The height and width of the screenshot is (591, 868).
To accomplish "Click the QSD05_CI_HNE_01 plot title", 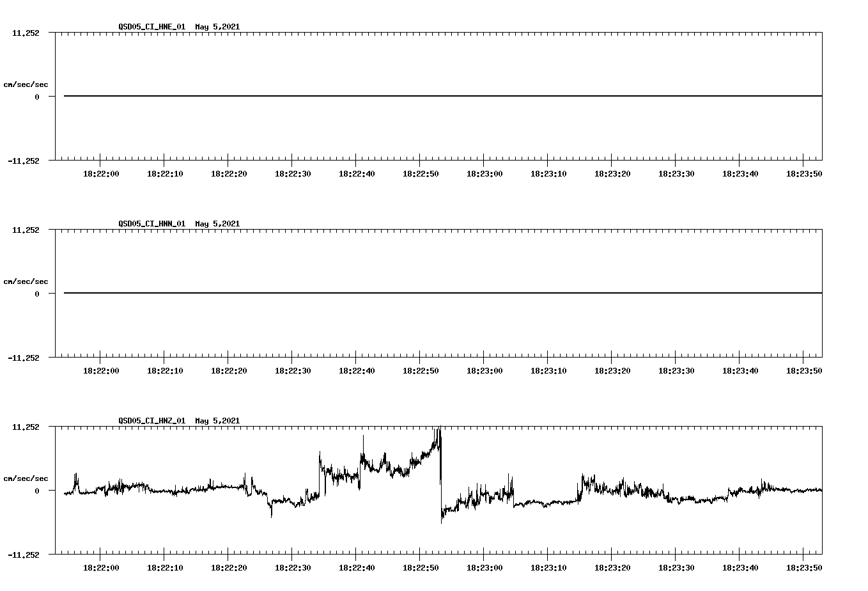I will tap(151, 27).
